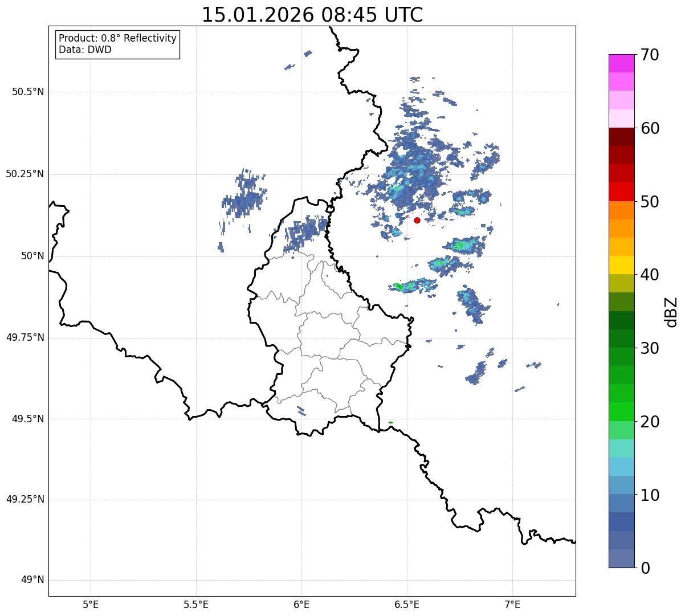
Task: Click the red station marker dot
Action: click(417, 220)
